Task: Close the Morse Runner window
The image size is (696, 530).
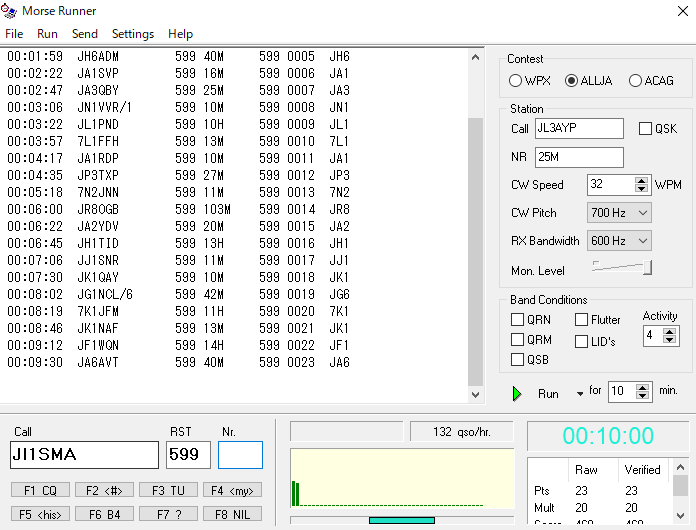Action: pyautogui.click(x=683, y=11)
